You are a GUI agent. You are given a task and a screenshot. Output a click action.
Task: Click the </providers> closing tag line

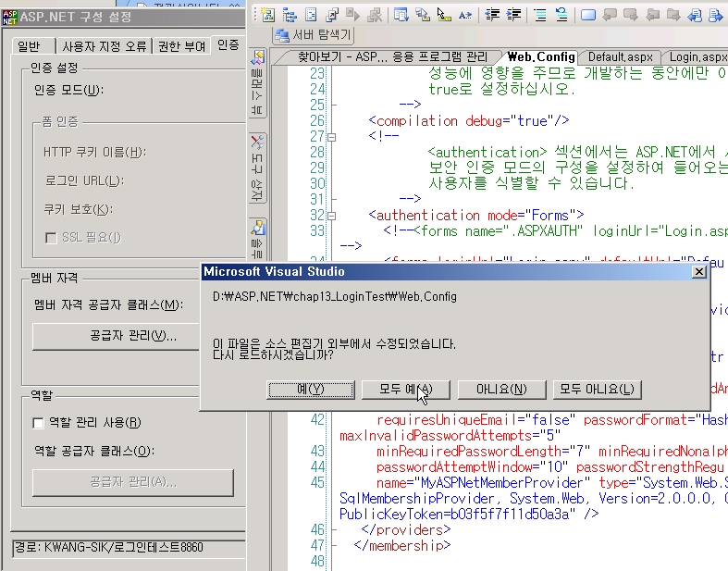pyautogui.click(x=406, y=529)
